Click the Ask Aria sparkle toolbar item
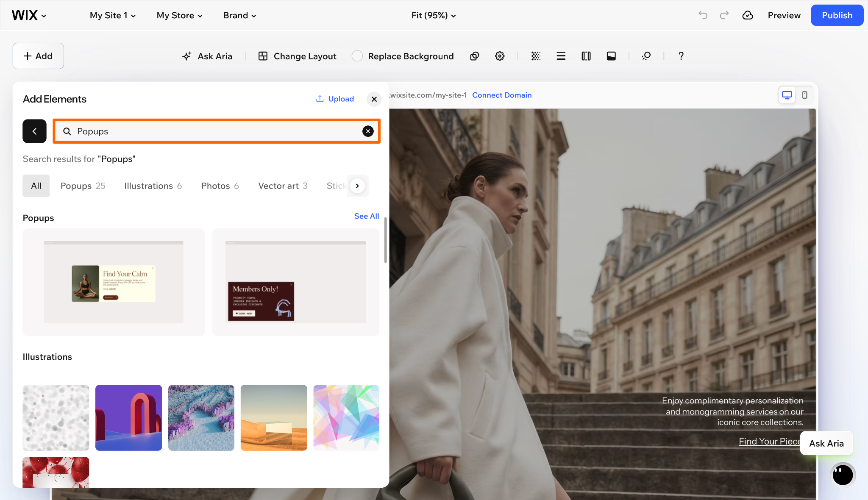Screen dimensions: 868x500 pos(207,56)
